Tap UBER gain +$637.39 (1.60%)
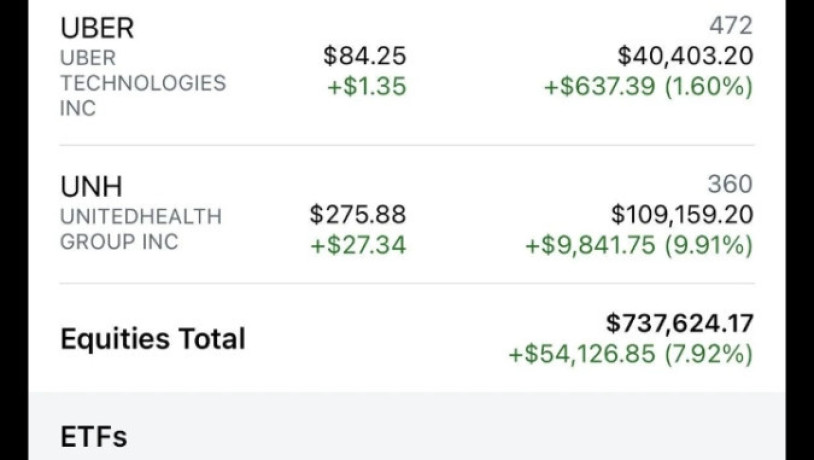 pyautogui.click(x=648, y=87)
